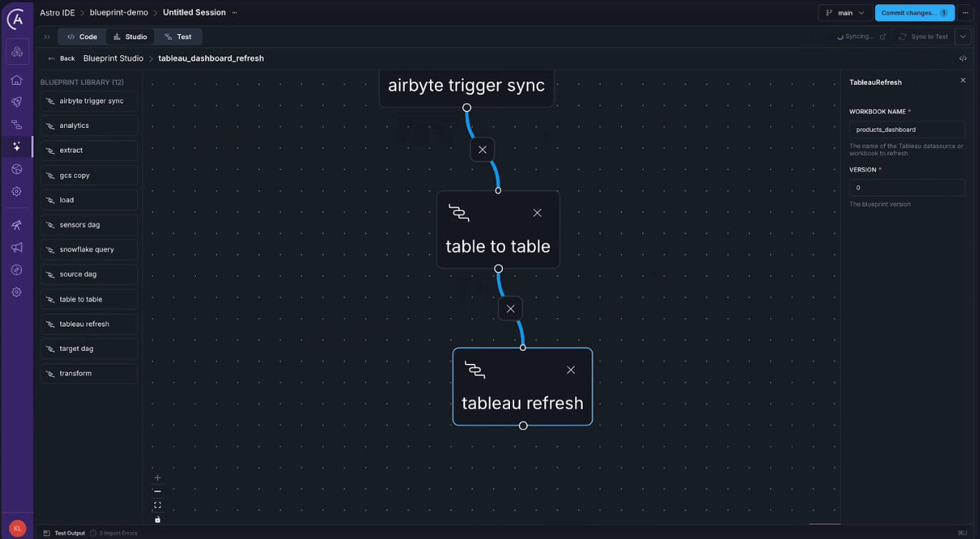The height and width of the screenshot is (539, 980).
Task: Select sensors dag blueprint in library
Action: (x=89, y=224)
